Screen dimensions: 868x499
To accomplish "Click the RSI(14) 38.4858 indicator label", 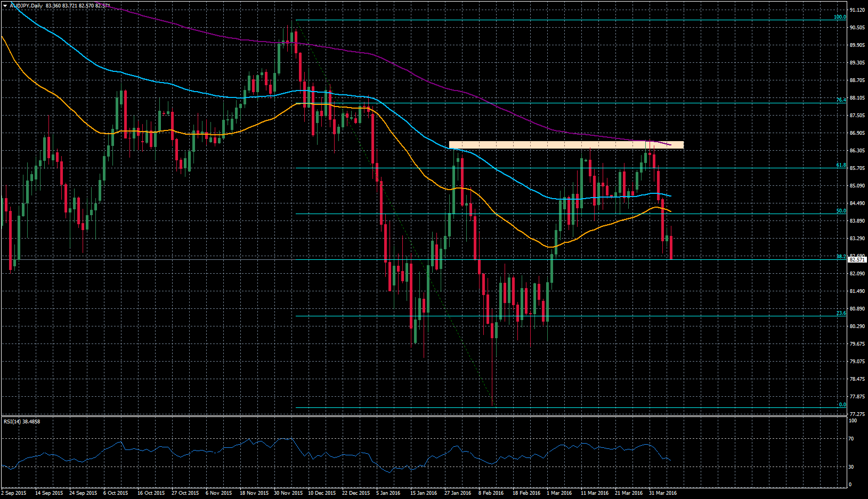I will click(x=22, y=422).
